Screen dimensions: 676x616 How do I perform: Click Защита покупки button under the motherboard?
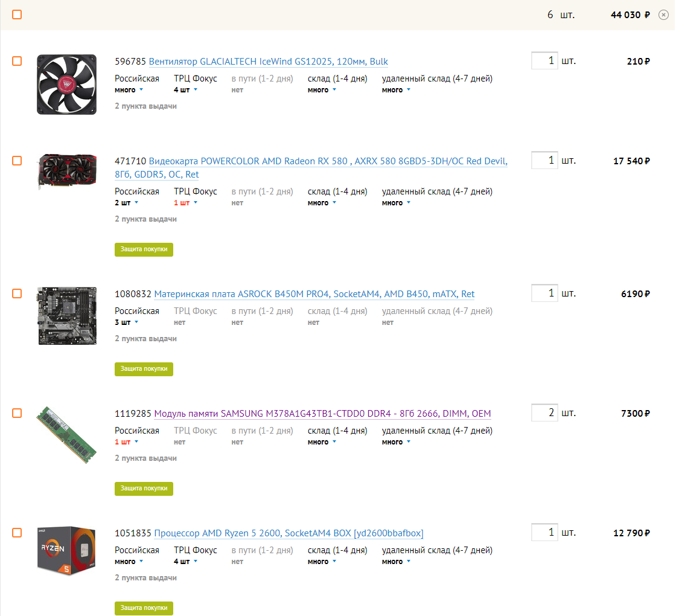(144, 369)
